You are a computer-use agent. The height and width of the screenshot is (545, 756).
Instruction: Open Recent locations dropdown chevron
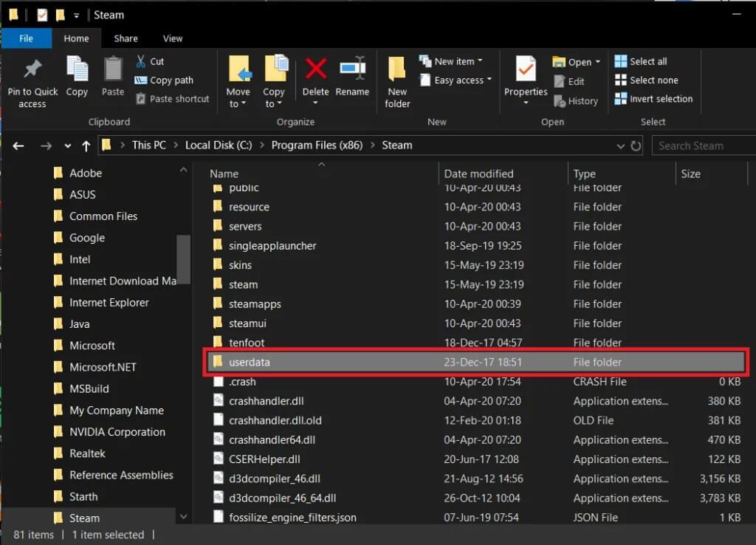point(67,145)
